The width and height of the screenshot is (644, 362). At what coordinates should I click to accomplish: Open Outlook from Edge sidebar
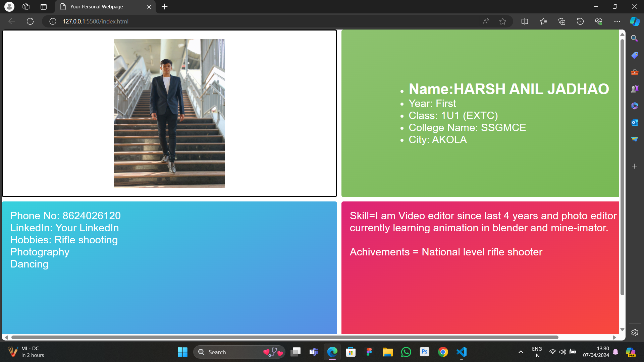coord(634,123)
